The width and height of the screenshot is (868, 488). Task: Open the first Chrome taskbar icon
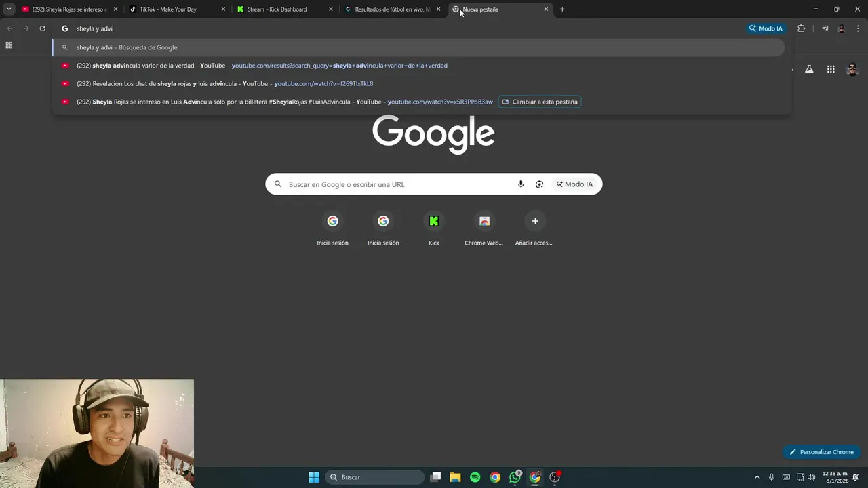coord(495,477)
